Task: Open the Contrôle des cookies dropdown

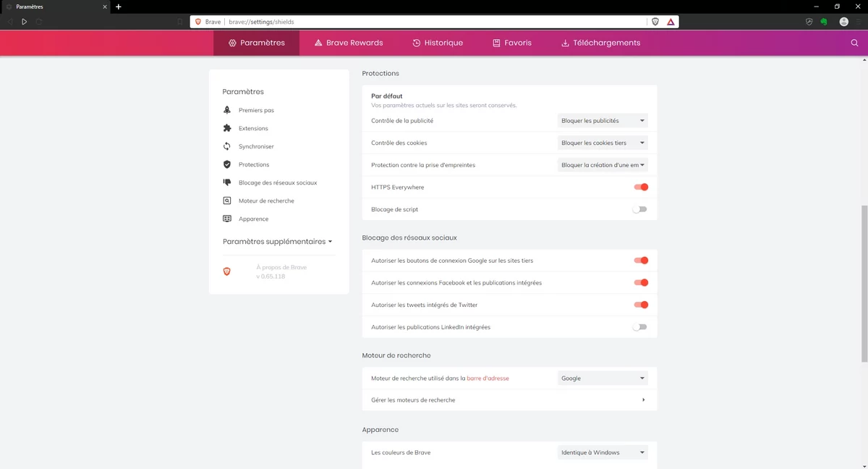Action: coord(603,143)
